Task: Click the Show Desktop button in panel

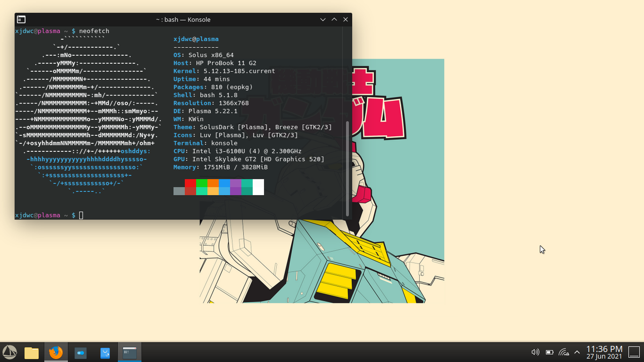Action: click(x=634, y=352)
